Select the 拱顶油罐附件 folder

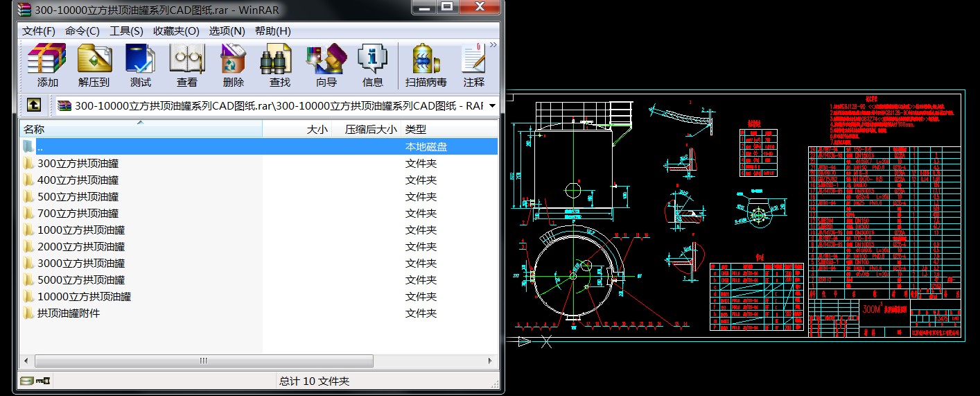point(68,313)
